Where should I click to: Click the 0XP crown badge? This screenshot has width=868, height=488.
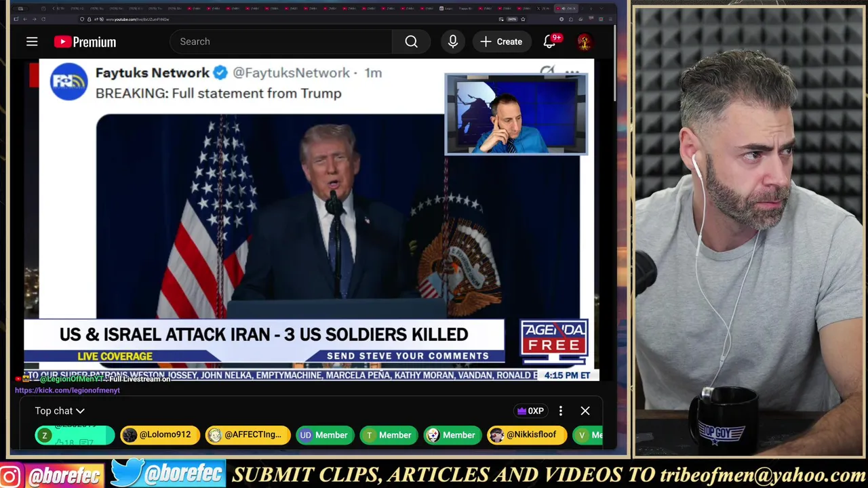point(530,411)
